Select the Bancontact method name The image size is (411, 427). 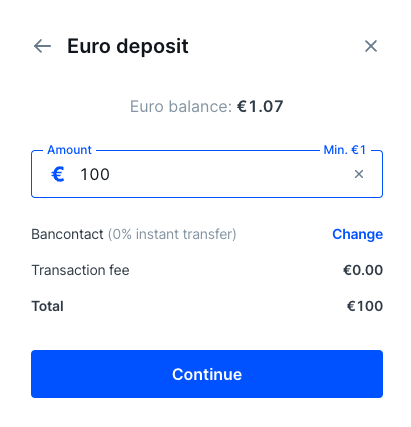(67, 234)
